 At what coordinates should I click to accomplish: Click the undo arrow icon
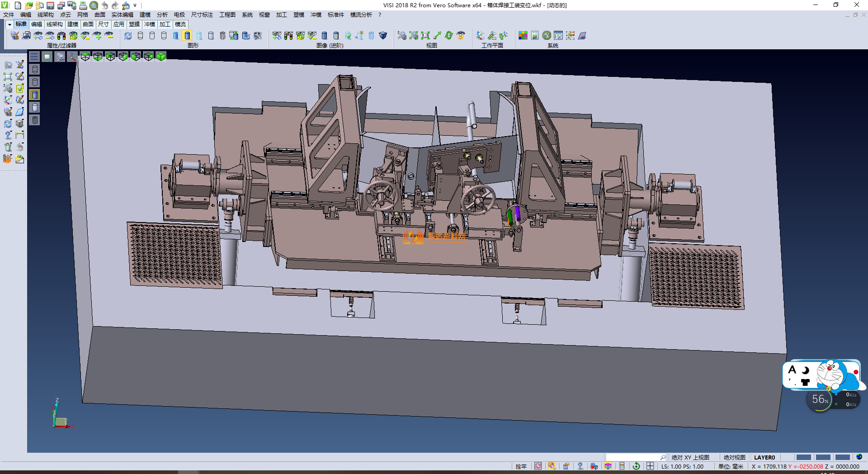(x=105, y=5)
